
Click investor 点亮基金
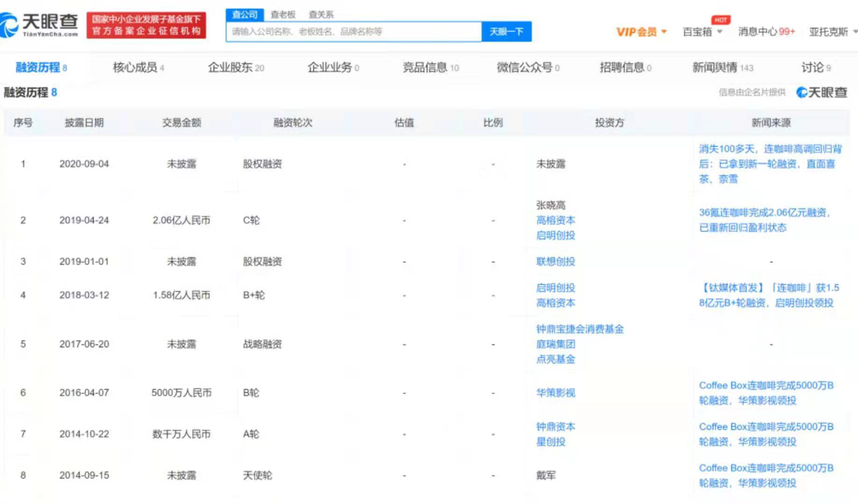coord(555,359)
